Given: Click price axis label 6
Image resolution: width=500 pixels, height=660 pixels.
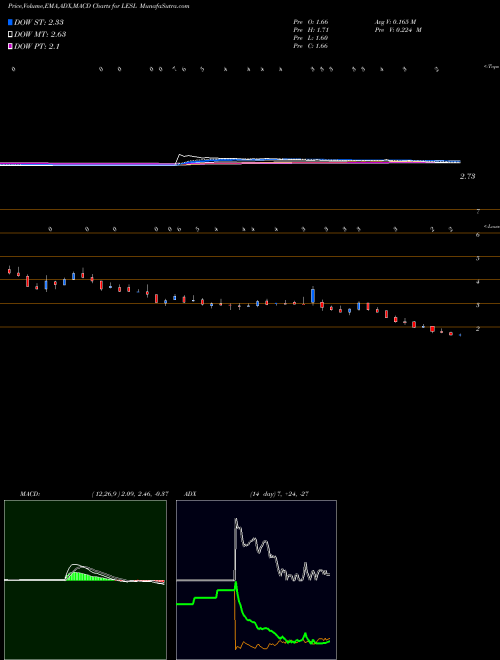Looking at the screenshot, I should [478, 235].
